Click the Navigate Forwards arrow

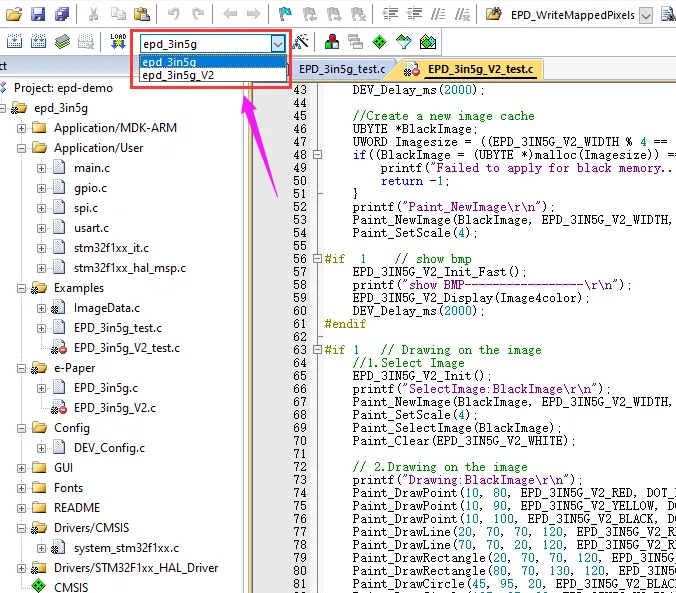[254, 14]
